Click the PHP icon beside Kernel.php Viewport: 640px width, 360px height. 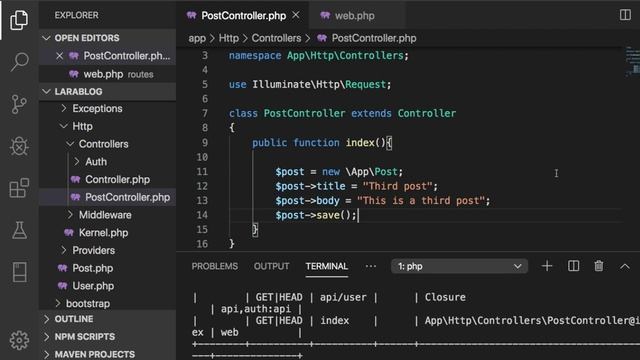coord(69,233)
